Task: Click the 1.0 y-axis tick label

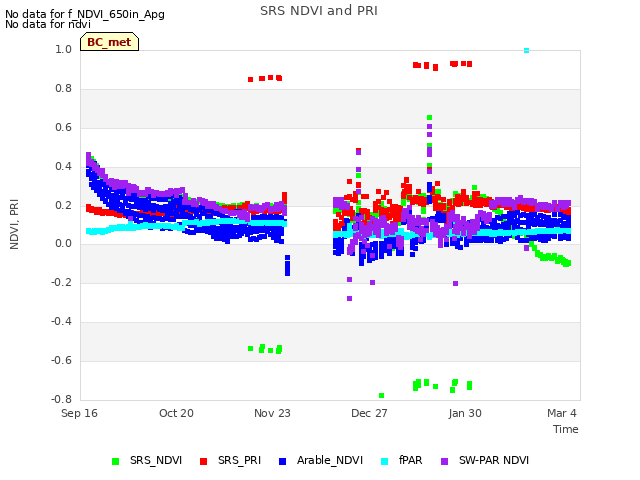Action: click(63, 49)
